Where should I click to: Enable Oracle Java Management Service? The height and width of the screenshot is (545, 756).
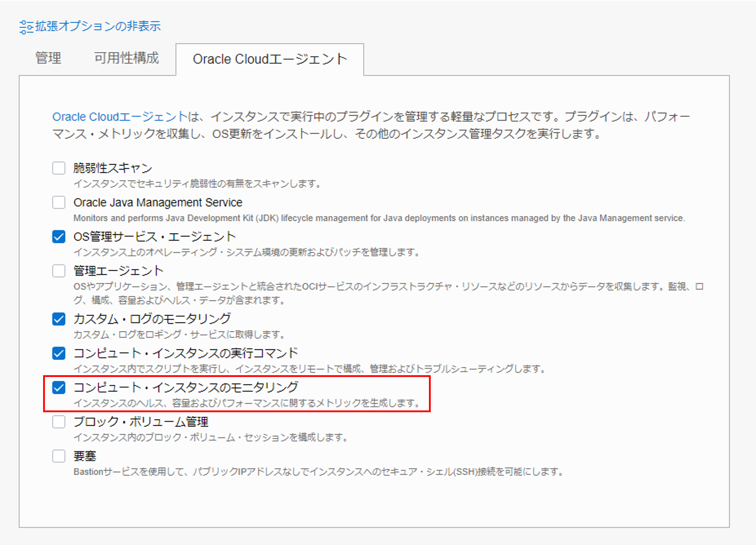58,202
